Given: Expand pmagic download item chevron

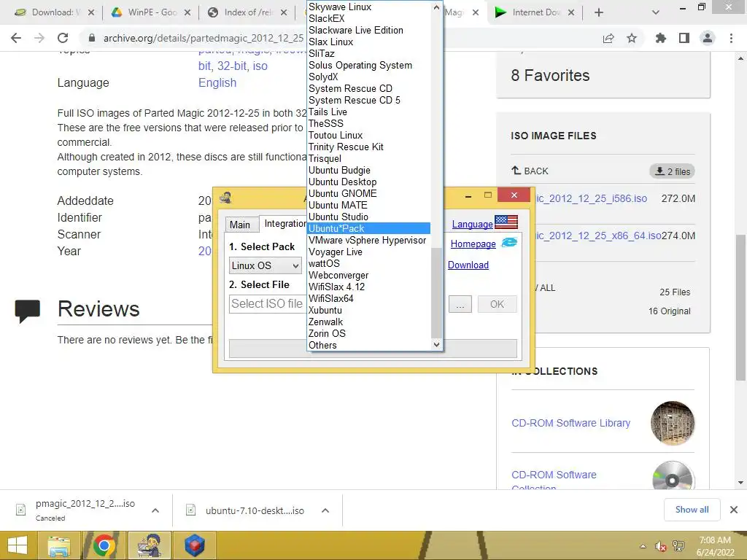Looking at the screenshot, I should coord(155,510).
